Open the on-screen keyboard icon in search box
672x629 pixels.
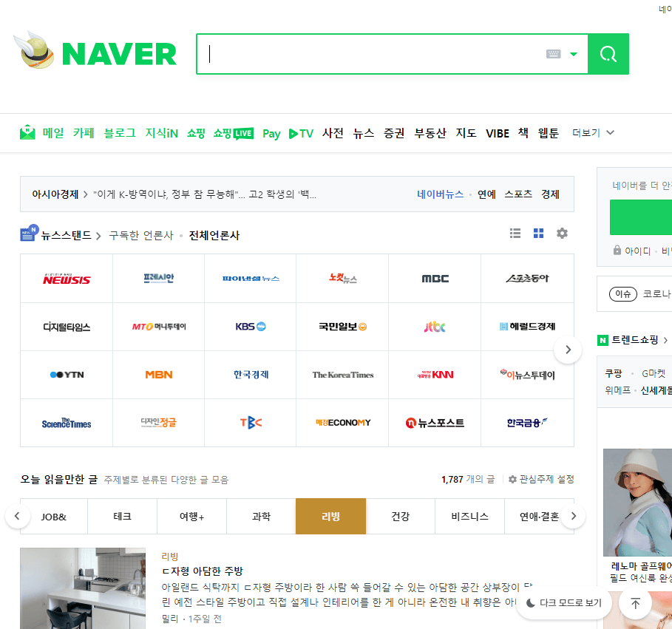click(x=553, y=54)
